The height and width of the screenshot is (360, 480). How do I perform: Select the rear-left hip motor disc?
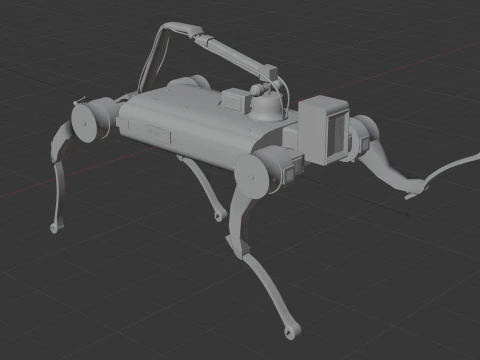(x=83, y=123)
